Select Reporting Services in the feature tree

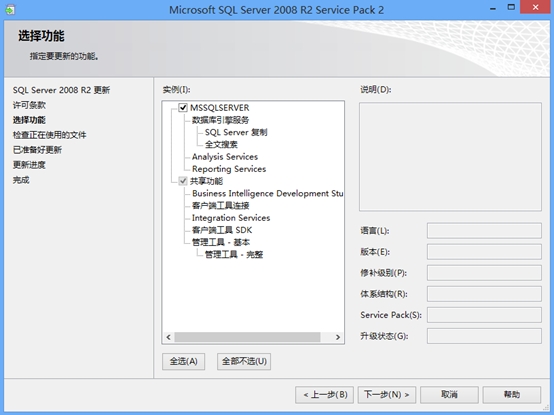(229, 169)
